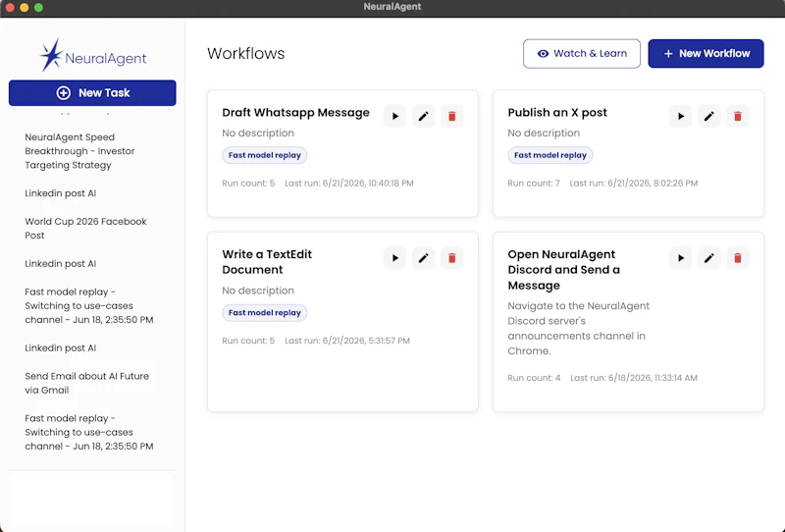This screenshot has width=785, height=532.
Task: Click 'Run count: 7' on Publish an X post
Action: tap(534, 184)
